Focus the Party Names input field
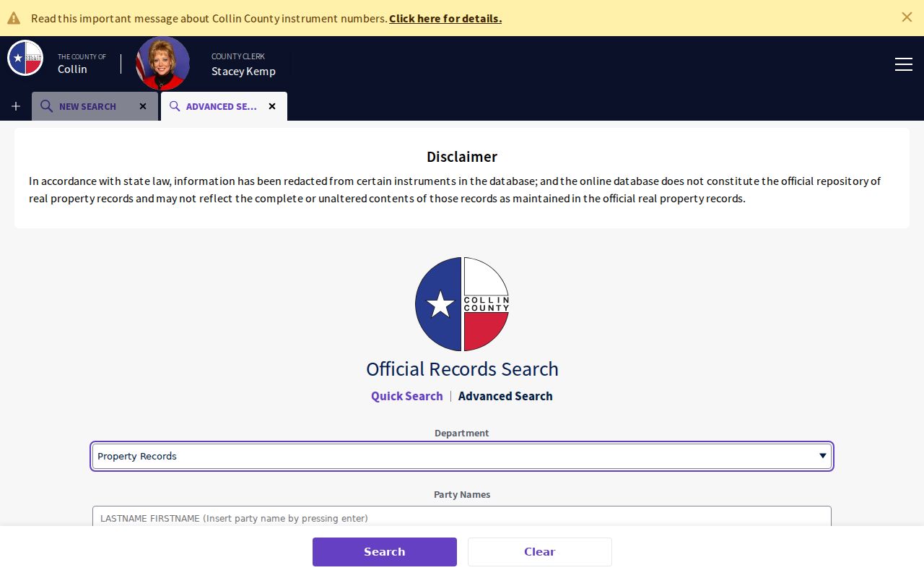Image resolution: width=924 pixels, height=578 pixels. tap(462, 517)
